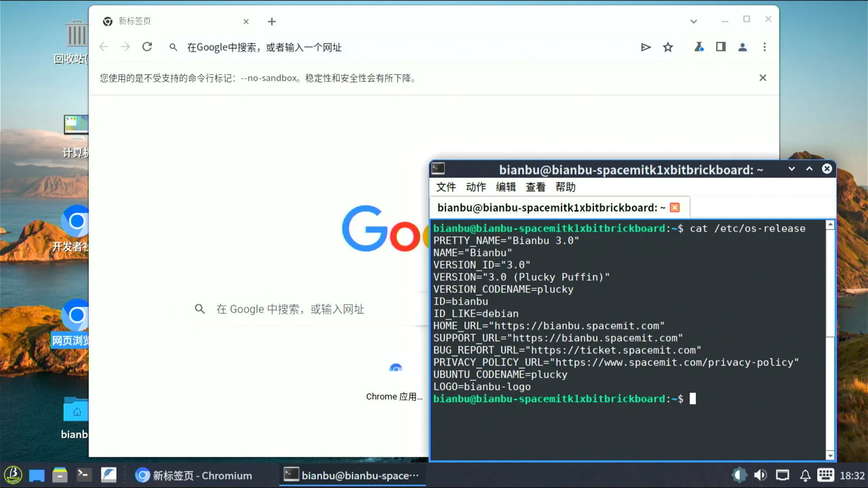Bookmark this page with star icon
The image size is (868, 488).
[668, 47]
